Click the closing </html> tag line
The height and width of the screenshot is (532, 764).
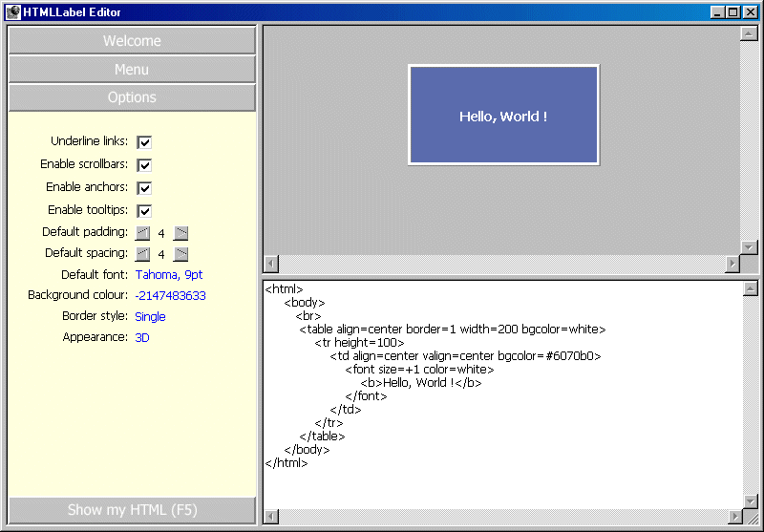coord(286,463)
